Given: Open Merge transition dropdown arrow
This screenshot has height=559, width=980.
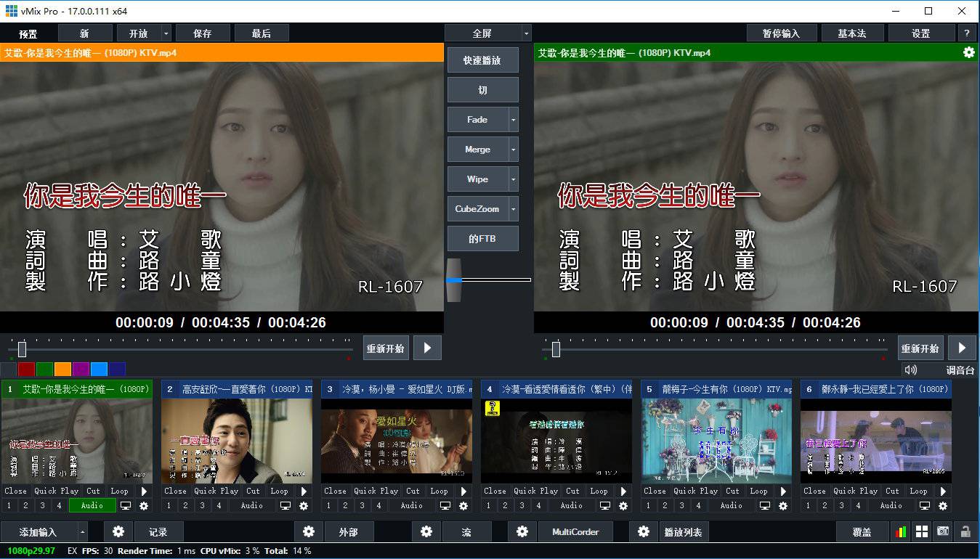Looking at the screenshot, I should (x=514, y=150).
